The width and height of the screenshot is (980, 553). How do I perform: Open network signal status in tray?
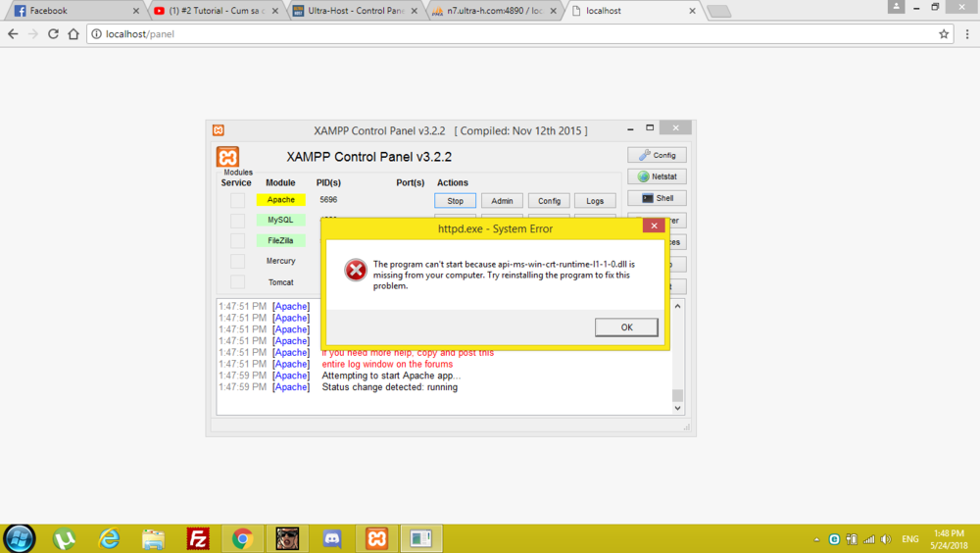pos(868,539)
